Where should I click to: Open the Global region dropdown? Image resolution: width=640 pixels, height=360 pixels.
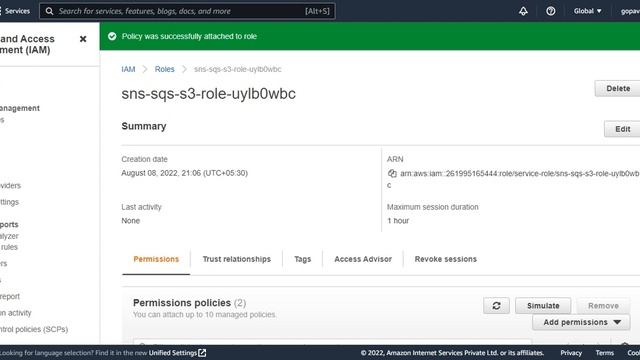(x=587, y=11)
